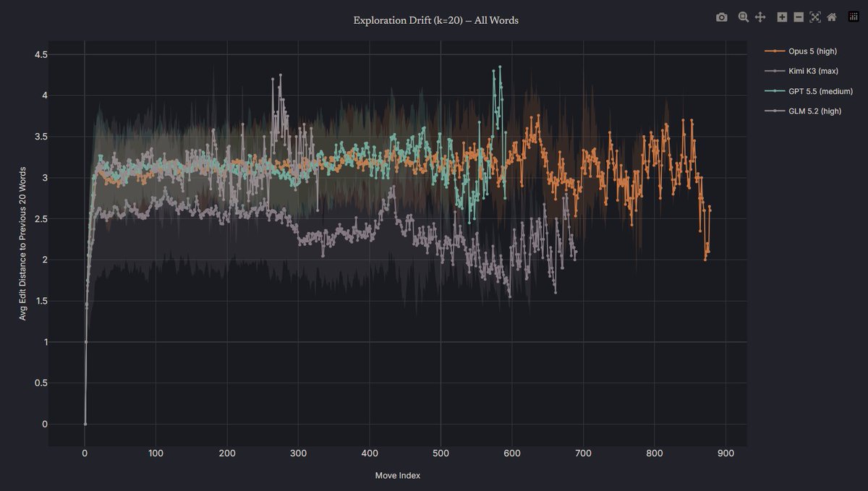Click the x-axis tick label 300
Image resolution: width=868 pixels, height=491 pixels.
(298, 453)
